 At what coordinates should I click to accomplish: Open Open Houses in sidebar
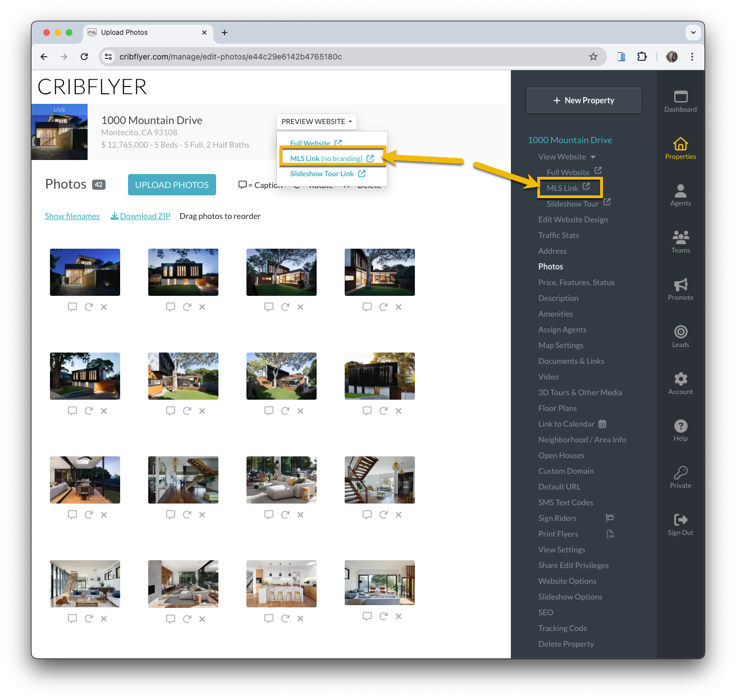pos(561,455)
